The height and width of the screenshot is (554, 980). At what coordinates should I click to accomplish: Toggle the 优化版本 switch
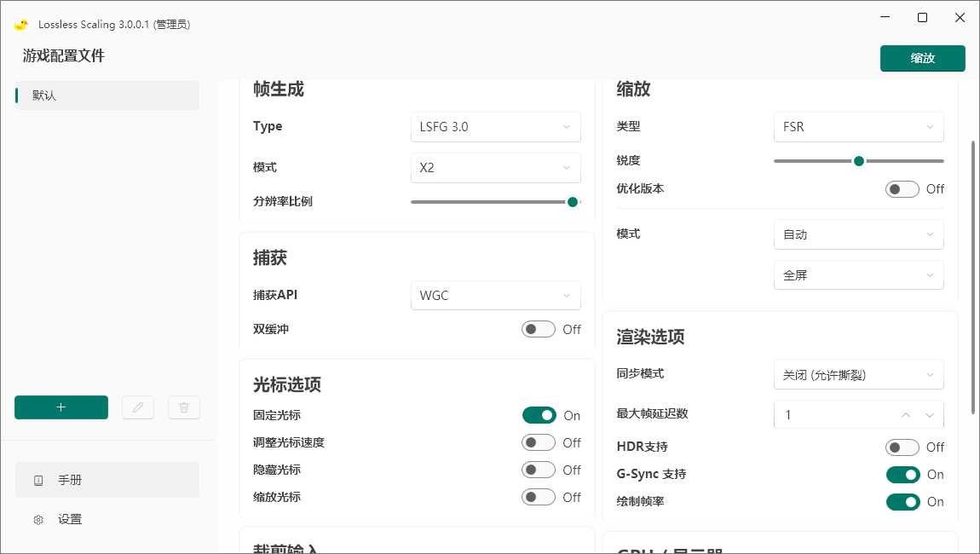click(902, 189)
